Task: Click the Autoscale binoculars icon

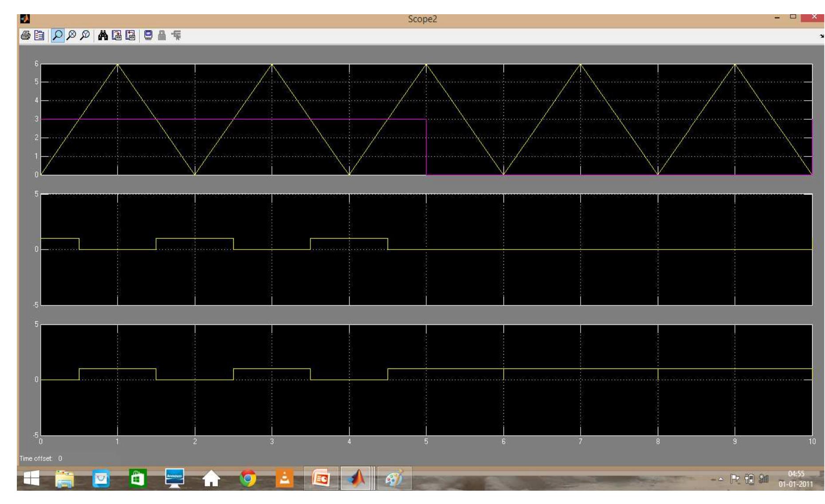Action: click(x=102, y=36)
